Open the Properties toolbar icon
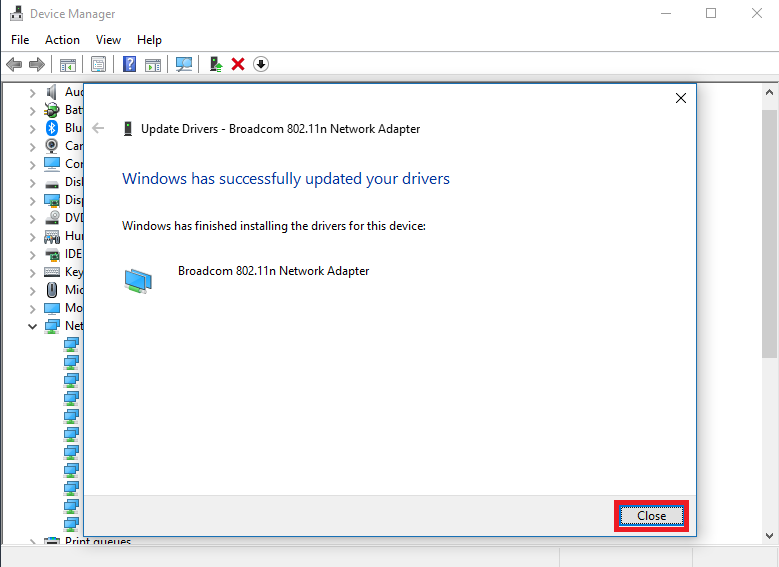This screenshot has width=779, height=567. coord(98,64)
